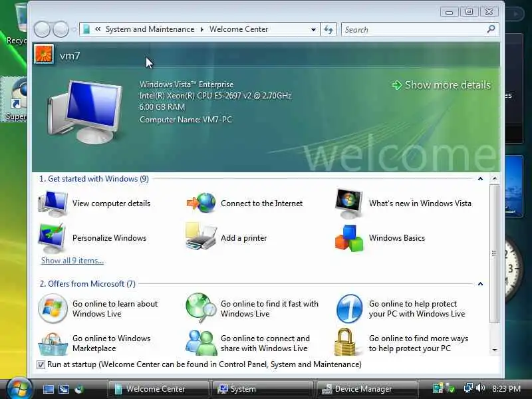
Task: Switch to Welcome Center taskbar button
Action: [158, 389]
